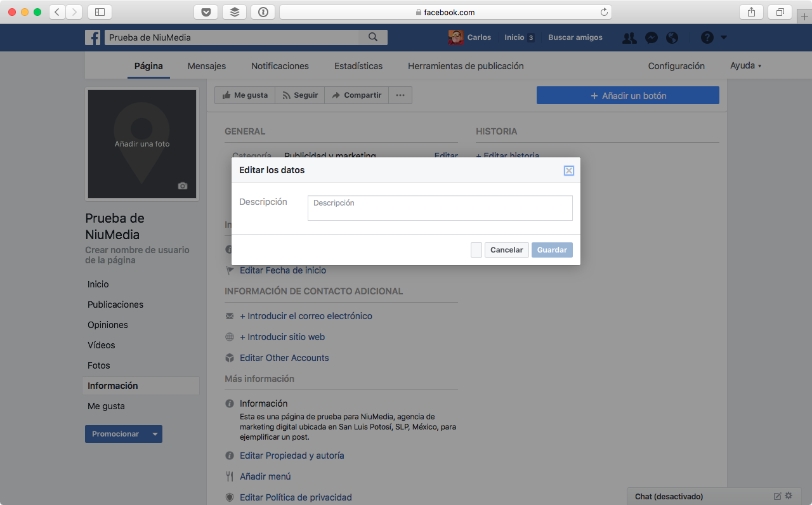Click the Promocionar button
812x505 pixels.
click(115, 434)
